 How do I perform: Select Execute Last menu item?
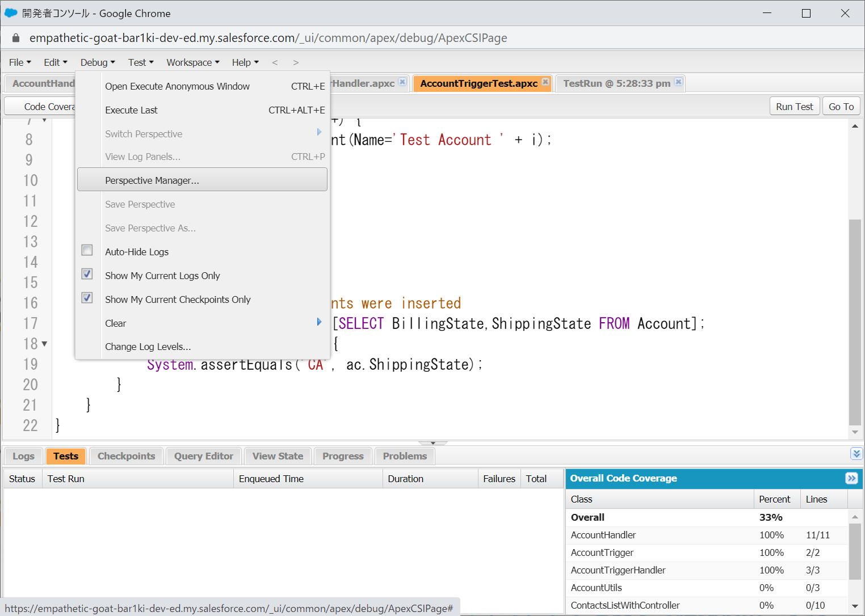tap(202, 110)
